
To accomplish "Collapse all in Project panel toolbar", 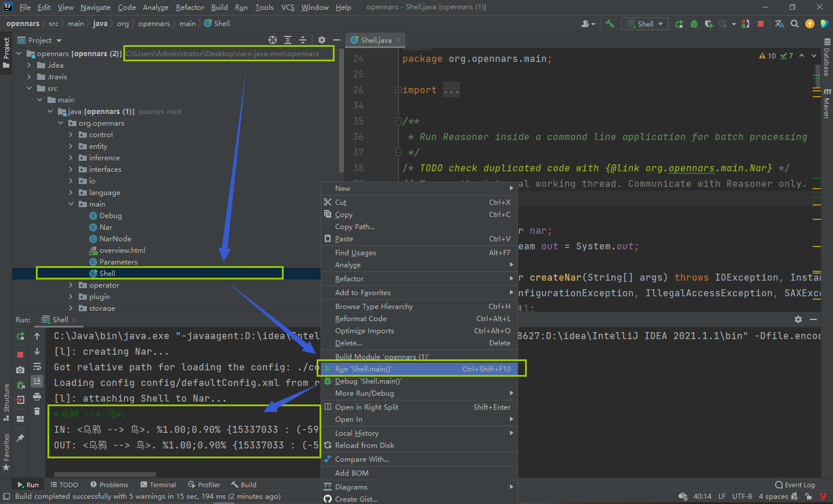I will click(303, 40).
